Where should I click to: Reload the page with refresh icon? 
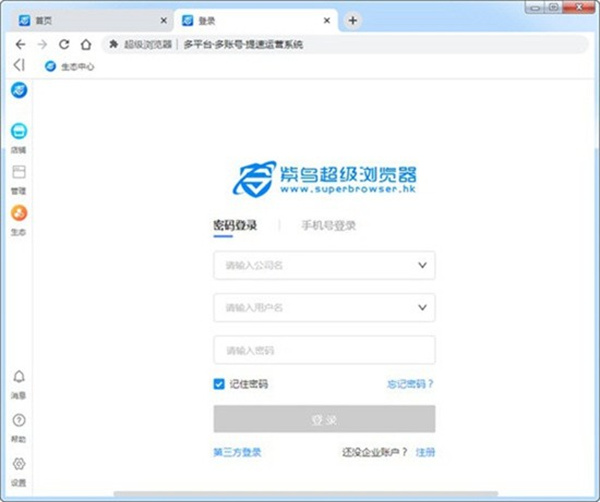coord(64,44)
